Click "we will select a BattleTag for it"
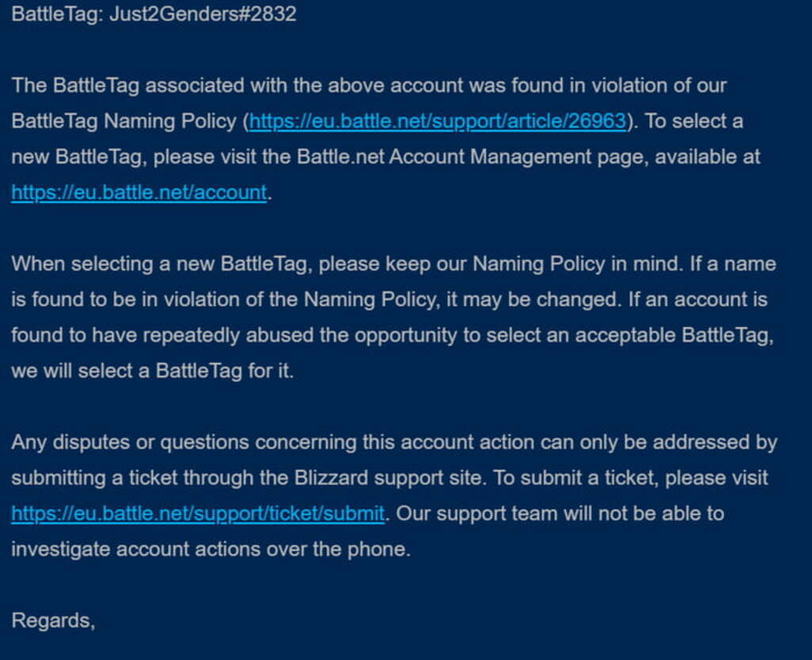The image size is (812, 660). click(x=152, y=371)
